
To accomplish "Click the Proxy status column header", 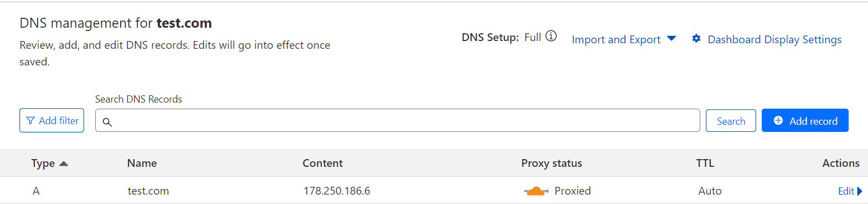I will coord(551,163).
